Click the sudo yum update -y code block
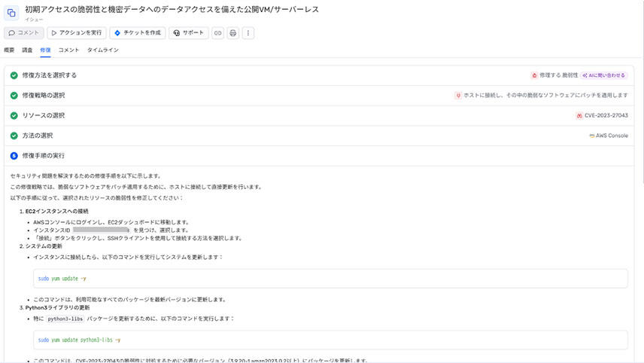 click(330, 279)
